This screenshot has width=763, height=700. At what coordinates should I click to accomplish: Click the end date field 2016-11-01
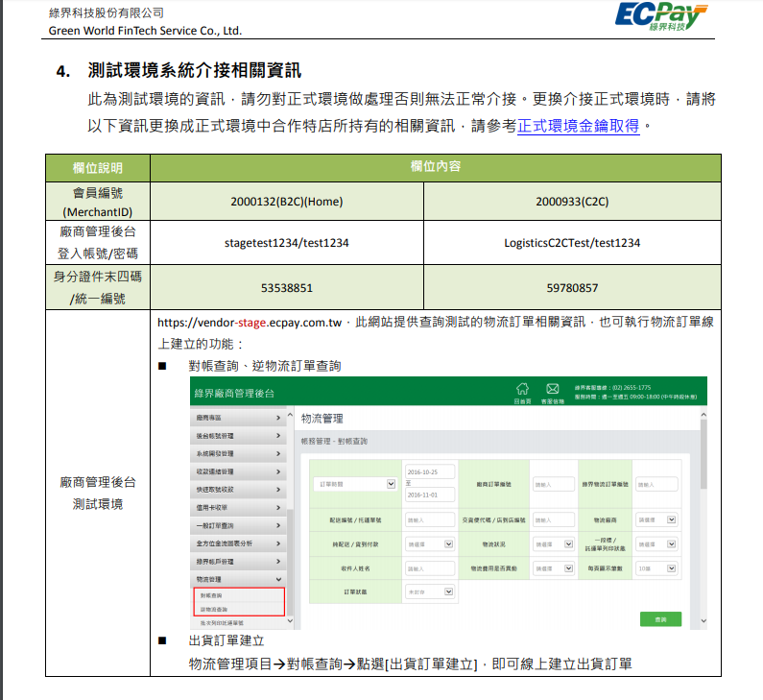[430, 495]
